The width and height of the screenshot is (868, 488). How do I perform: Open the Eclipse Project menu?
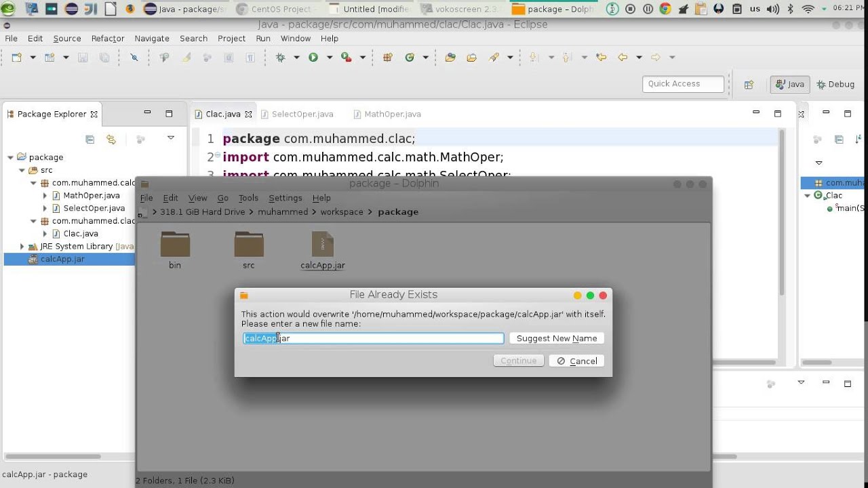231,39
